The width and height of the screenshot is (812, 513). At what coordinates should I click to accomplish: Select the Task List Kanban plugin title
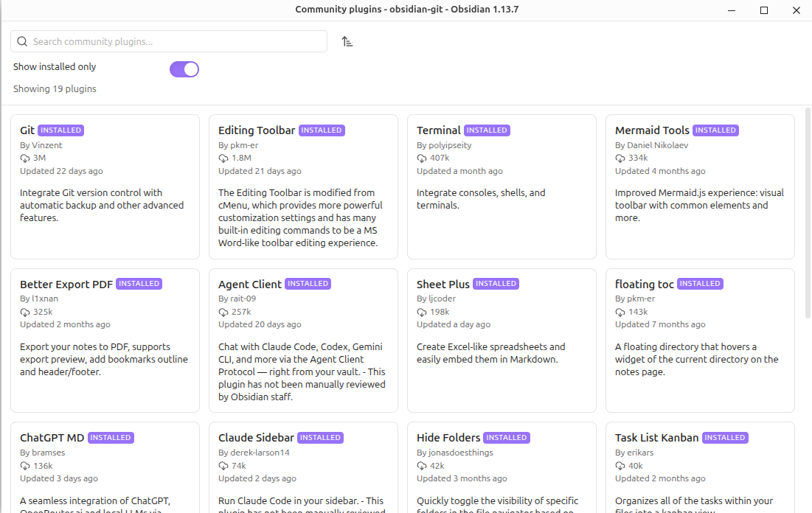point(656,438)
